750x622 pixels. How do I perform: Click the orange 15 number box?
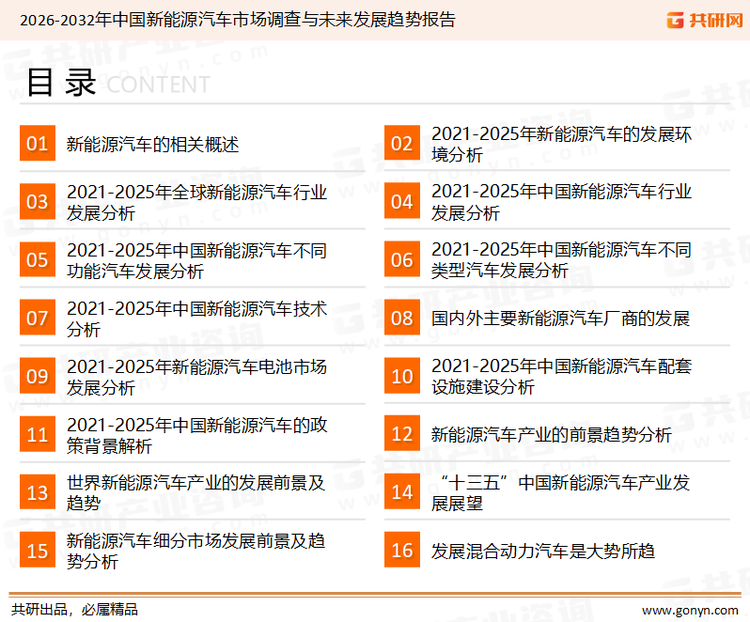(37, 550)
